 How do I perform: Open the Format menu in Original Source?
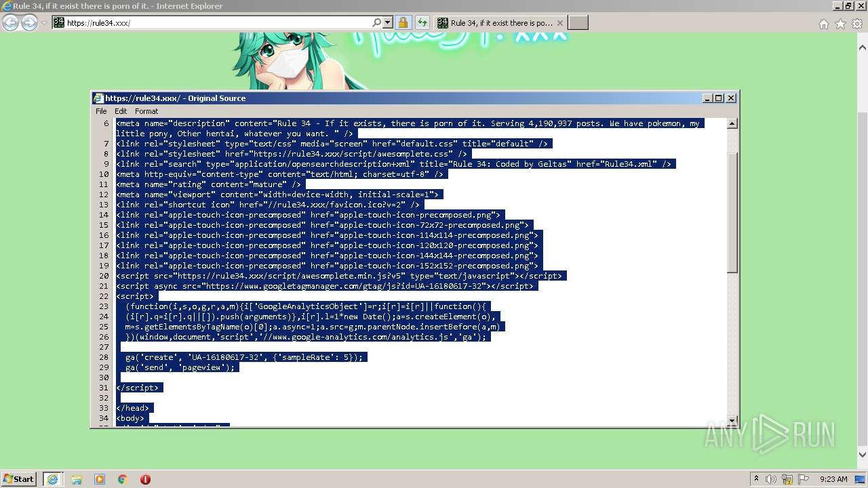146,111
